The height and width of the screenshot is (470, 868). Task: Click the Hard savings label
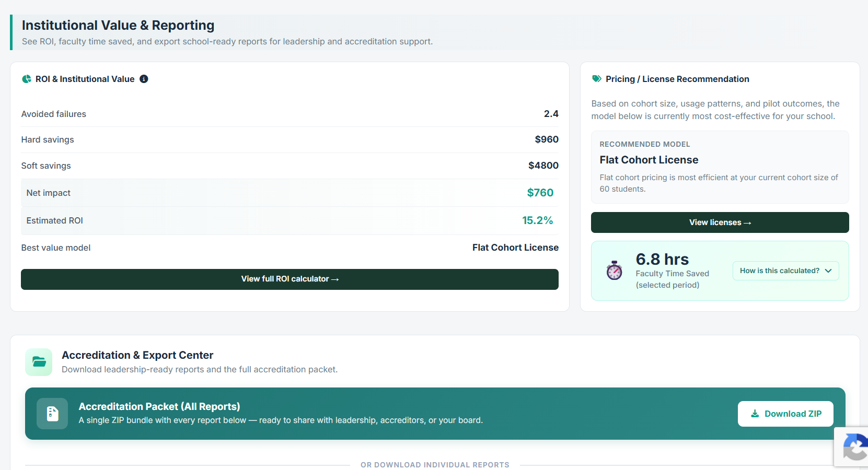(48, 139)
